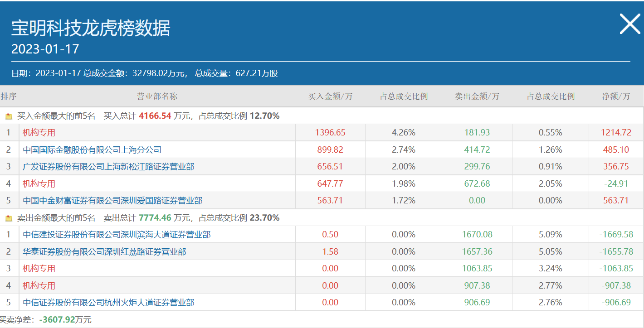Open 广发证券上海新松江路证券营业部 link

point(108,167)
